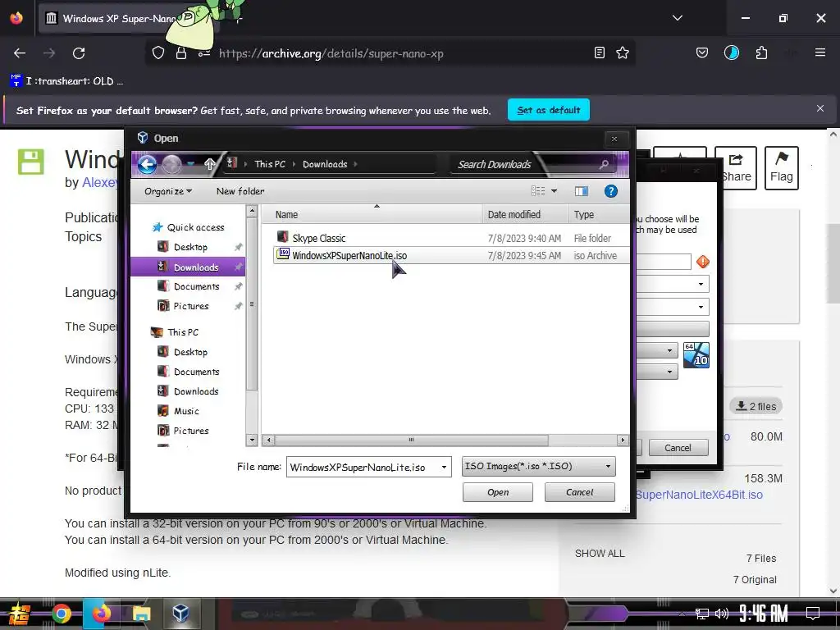The height and width of the screenshot is (630, 840).
Task: Select WindowsXPSuperNanoLite.iso file
Action: click(x=451, y=256)
